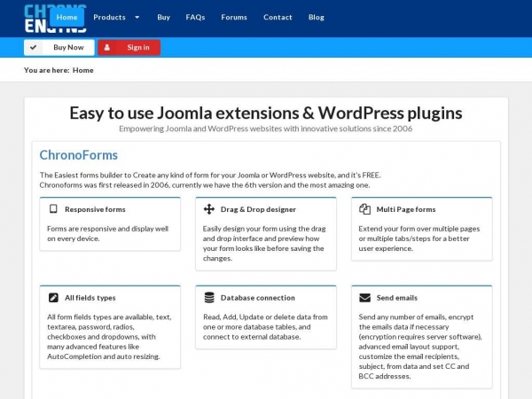The image size is (532, 399).
Task: Select the Responsive forms card title
Action: [95, 209]
